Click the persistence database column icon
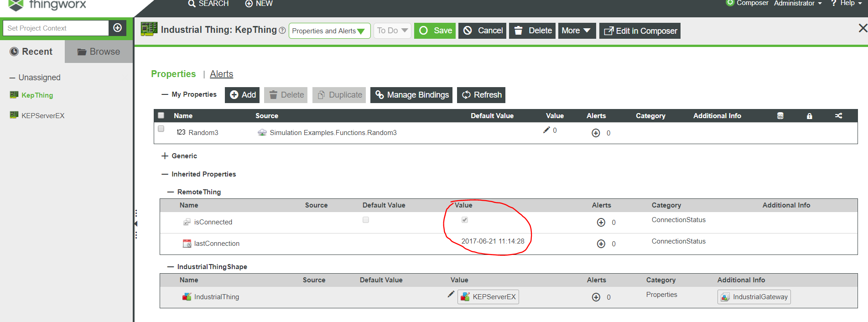The width and height of the screenshot is (868, 322). [780, 116]
